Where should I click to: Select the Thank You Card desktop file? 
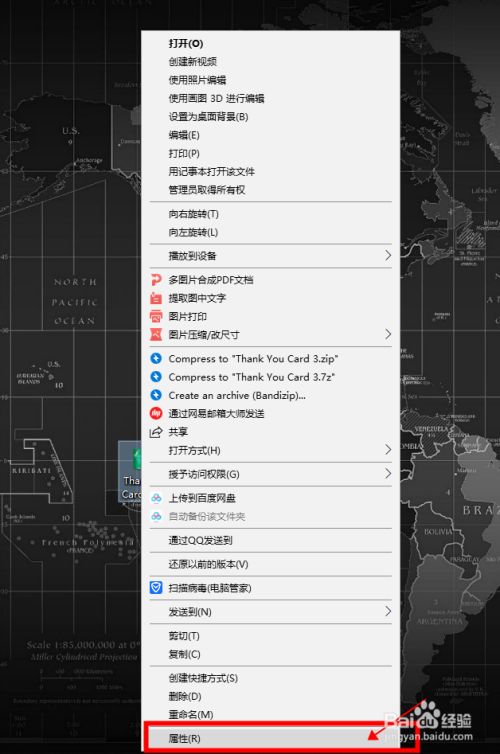click(x=130, y=471)
